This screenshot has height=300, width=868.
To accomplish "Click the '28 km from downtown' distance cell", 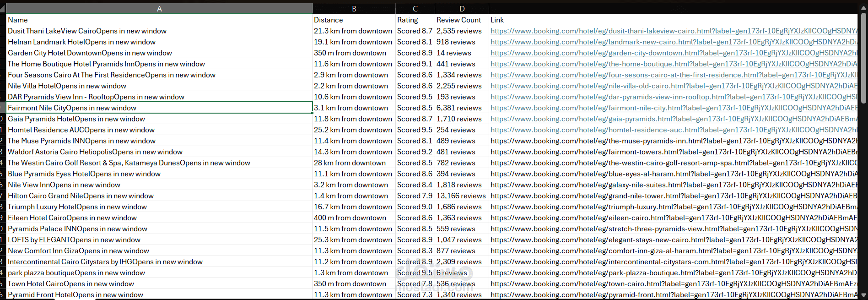I will coord(354,163).
